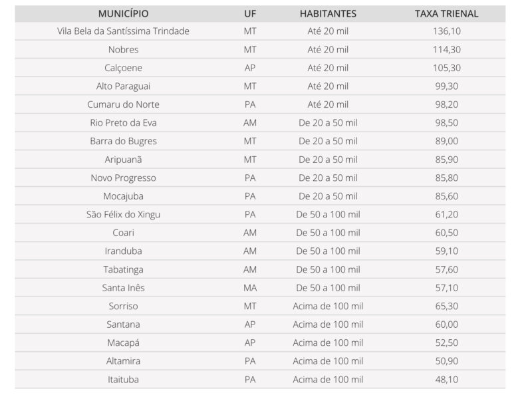Select the Cumaru do Norte cell
The image size is (532, 395).
click(123, 104)
